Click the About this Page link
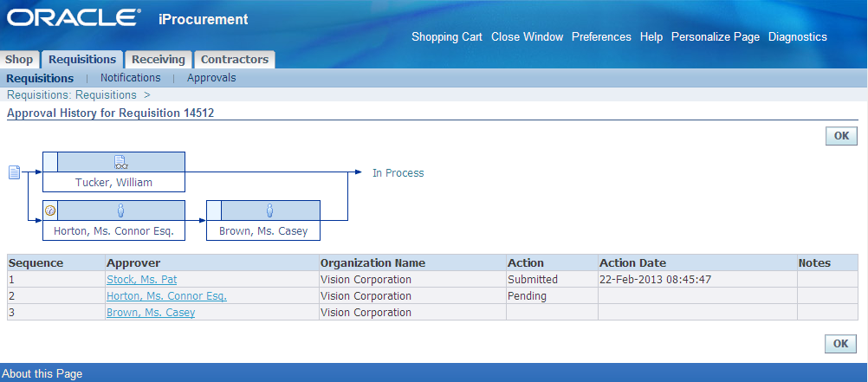The height and width of the screenshot is (382, 868). (x=42, y=373)
